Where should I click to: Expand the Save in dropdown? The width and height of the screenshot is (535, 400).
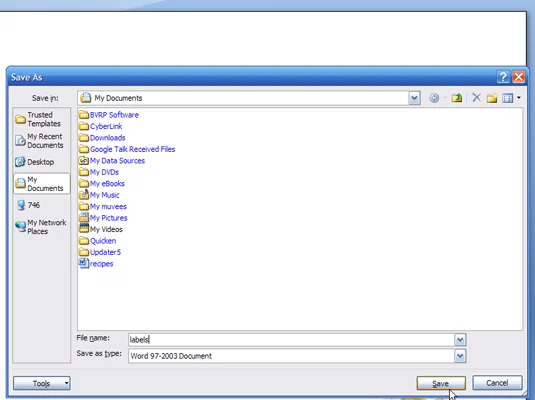pyautogui.click(x=414, y=98)
